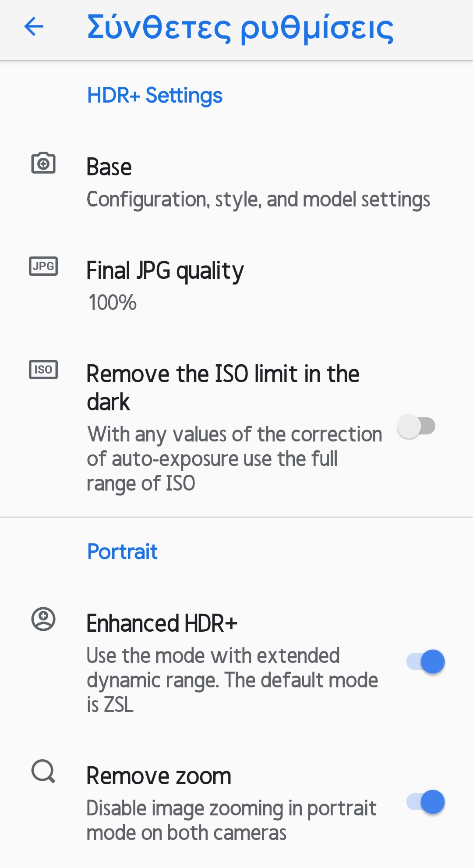Tap the Remove zoom label
Image resolution: width=473 pixels, height=868 pixels.
159,776
